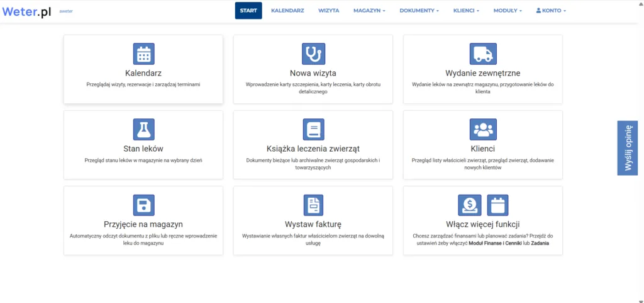The width and height of the screenshot is (644, 303).
Task: Click the description starting 'Wystawianie własnych faktur'
Action: coord(313,239)
